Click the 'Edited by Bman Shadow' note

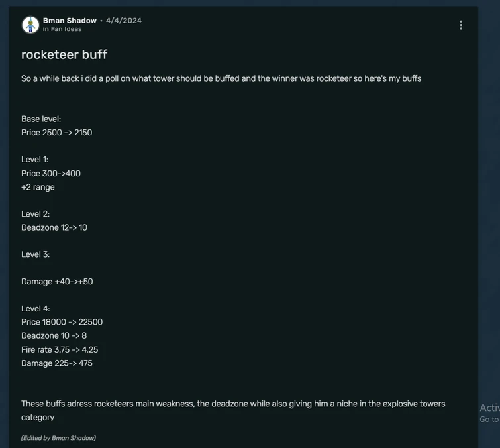(58, 438)
